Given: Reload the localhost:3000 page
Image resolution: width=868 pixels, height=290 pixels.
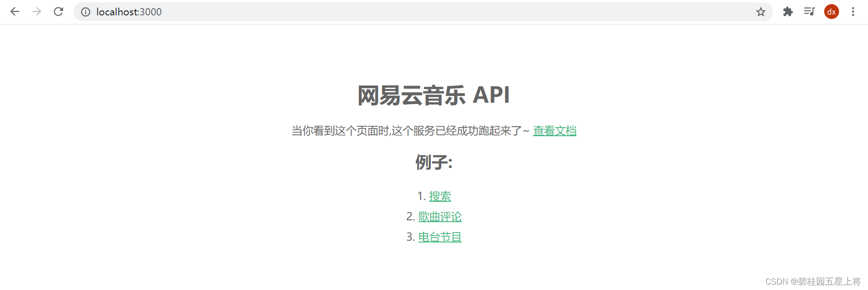Looking at the screenshot, I should pos(58,12).
